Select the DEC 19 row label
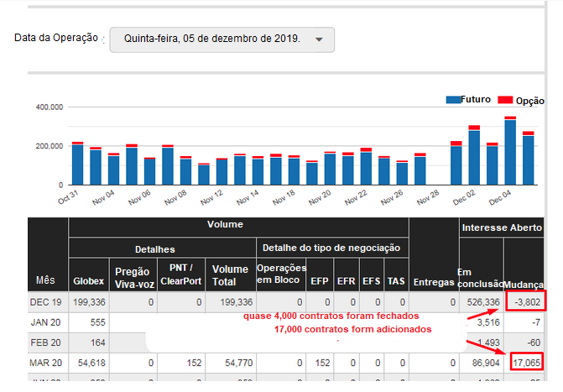Image resolution: width=563 pixels, height=392 pixels. [45, 302]
